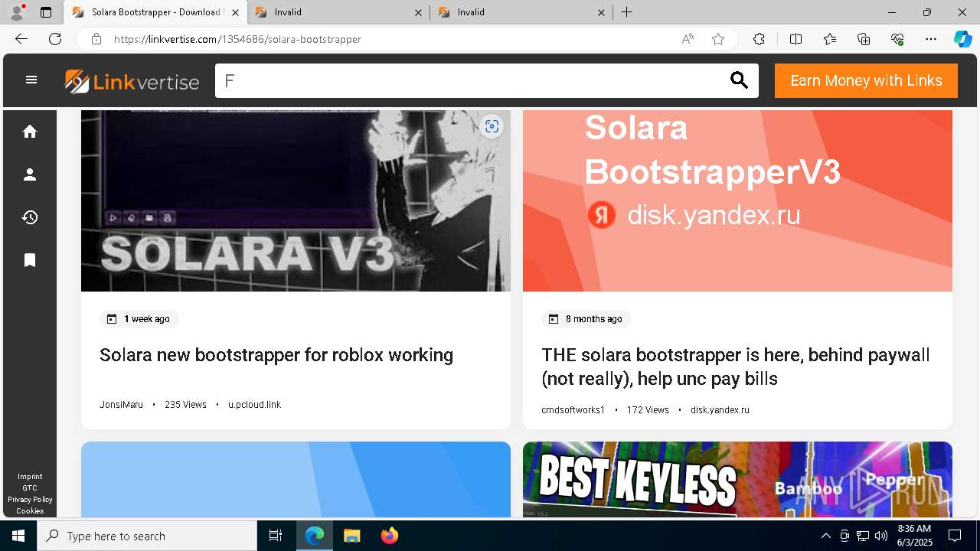
Task: Open Solara V3 thumbnail image
Action: 296,201
